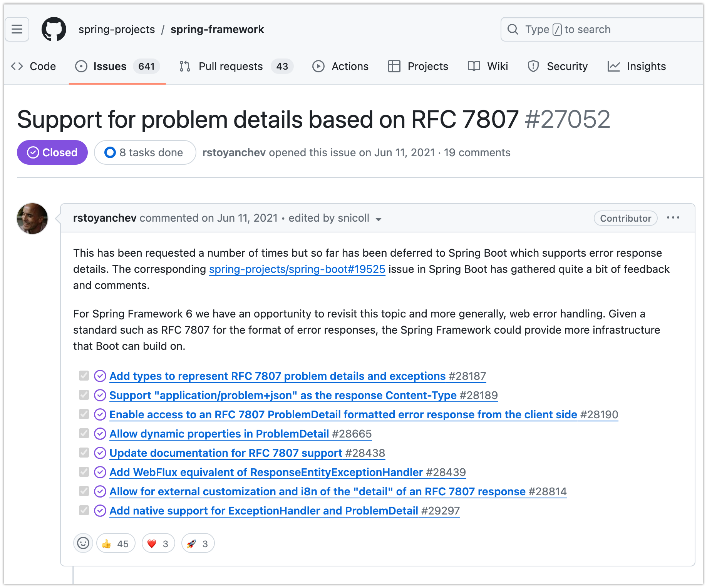707x588 pixels.
Task: Open 'Add types to represent RFC 7807' issue
Action: (298, 376)
